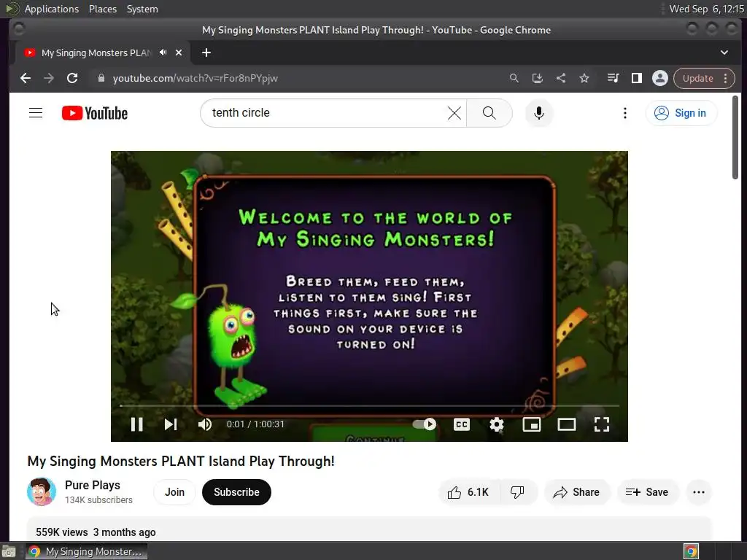Viewport: 747px width, 560px height.
Task: Save the video to playlist
Action: (647, 492)
